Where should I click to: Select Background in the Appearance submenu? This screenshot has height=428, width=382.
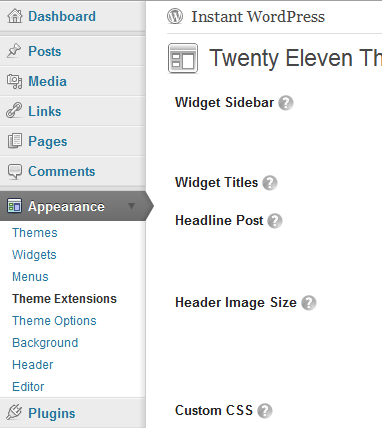tap(45, 343)
